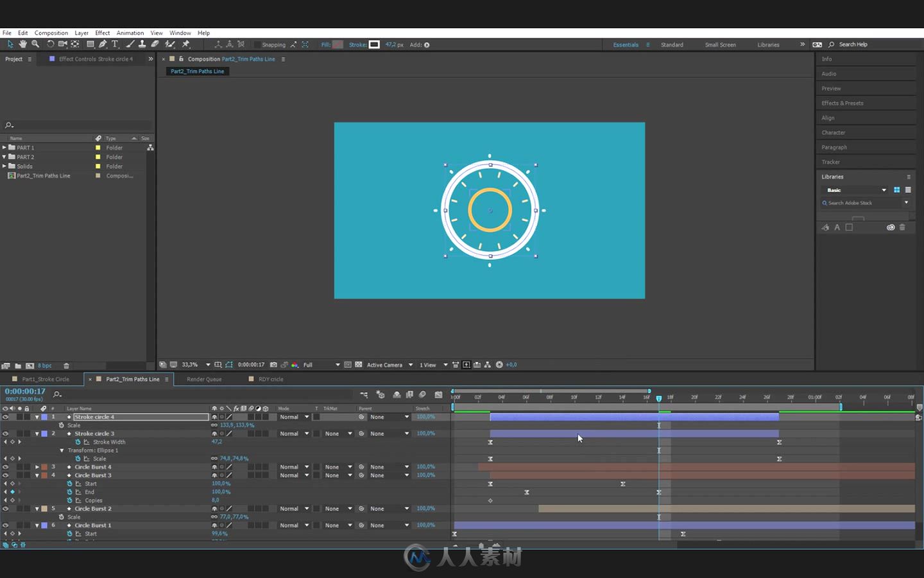Image resolution: width=924 pixels, height=578 pixels.
Task: Open viewer magnification dropdown 33,3%
Action: click(196, 365)
